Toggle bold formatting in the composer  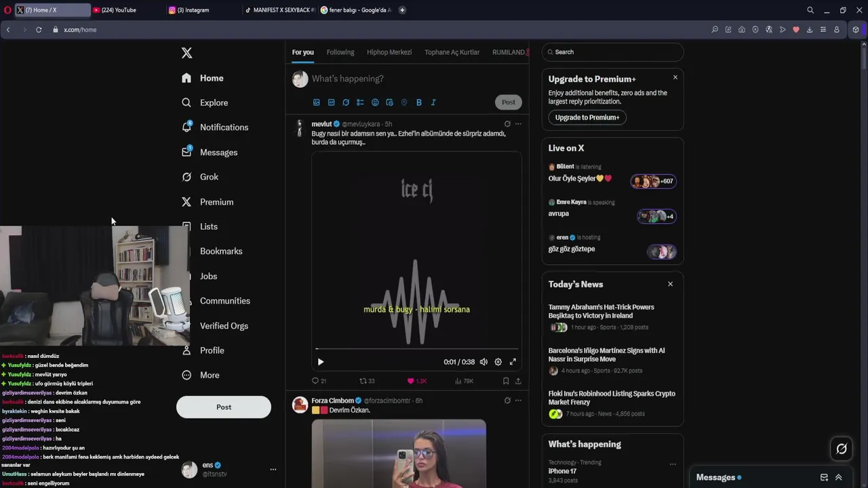click(419, 102)
